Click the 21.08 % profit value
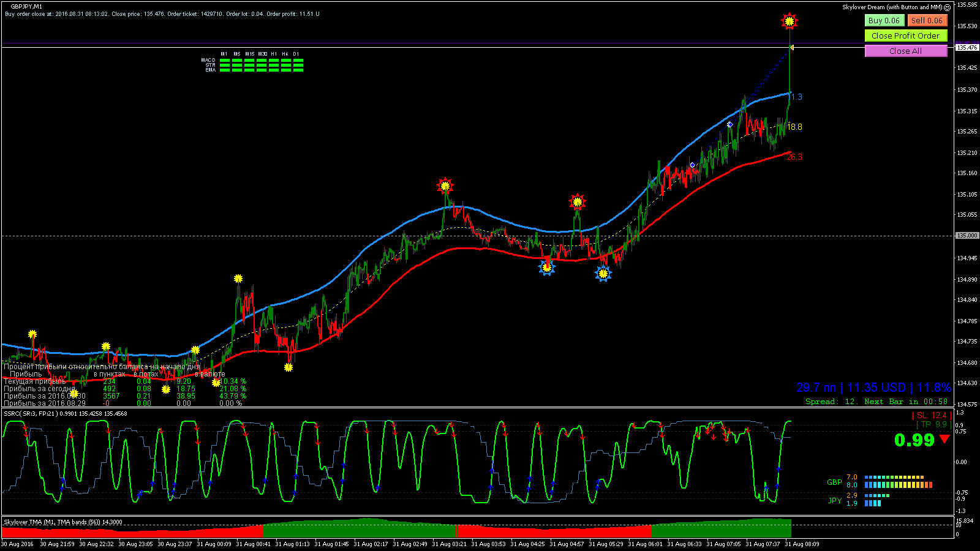 tap(233, 389)
